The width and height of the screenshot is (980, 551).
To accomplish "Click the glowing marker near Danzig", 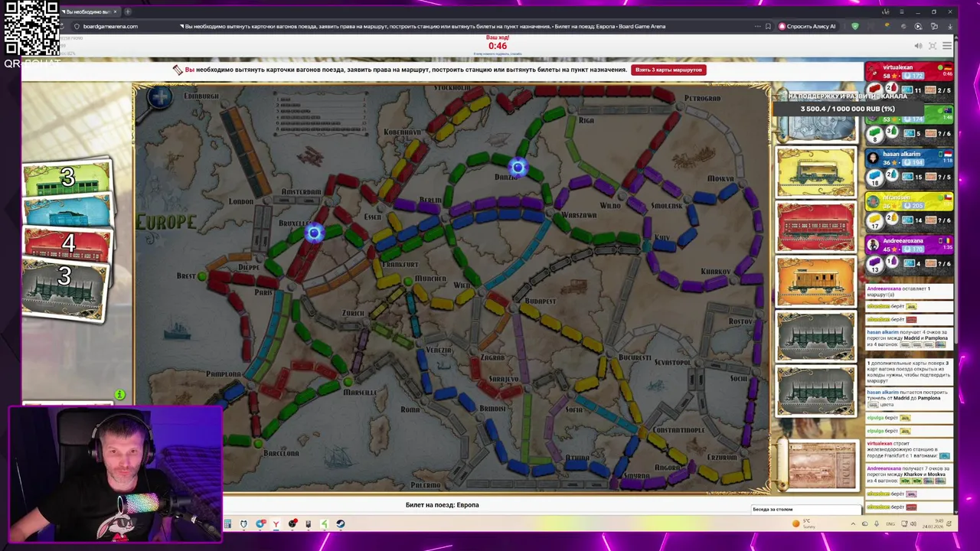I will click(x=518, y=167).
